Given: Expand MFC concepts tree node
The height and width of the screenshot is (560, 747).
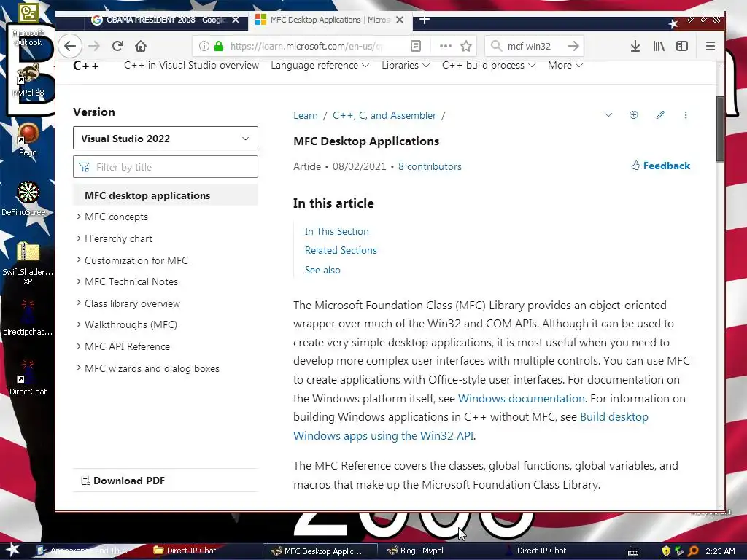Looking at the screenshot, I should [x=79, y=216].
